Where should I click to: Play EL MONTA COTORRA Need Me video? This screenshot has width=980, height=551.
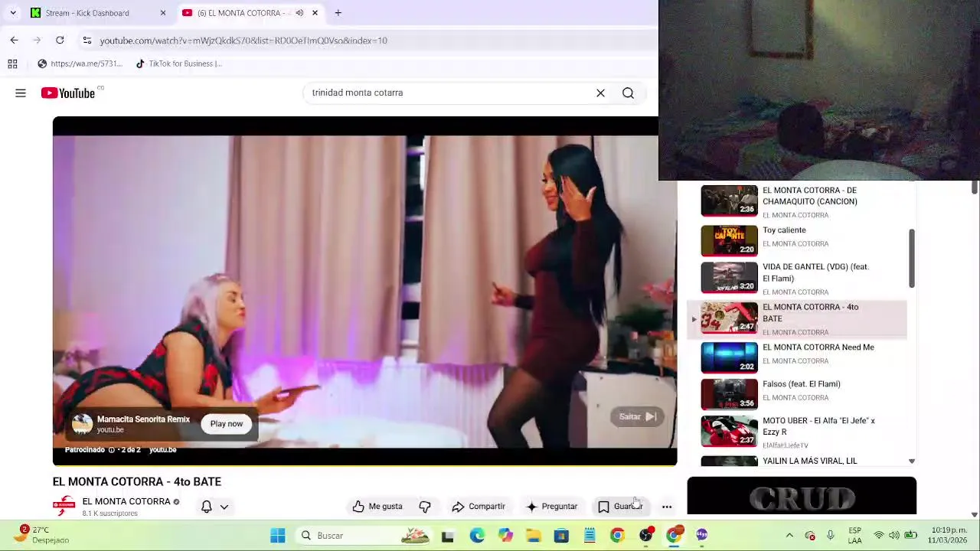[796, 357]
